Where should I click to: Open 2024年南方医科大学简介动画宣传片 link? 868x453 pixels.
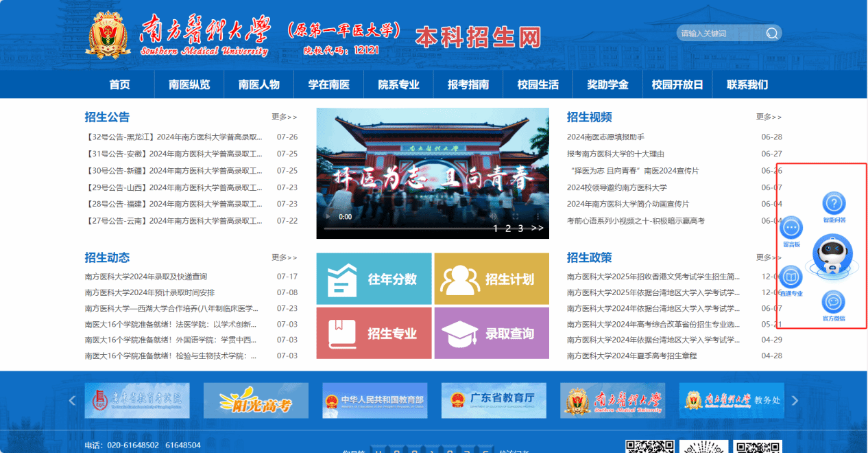628,204
